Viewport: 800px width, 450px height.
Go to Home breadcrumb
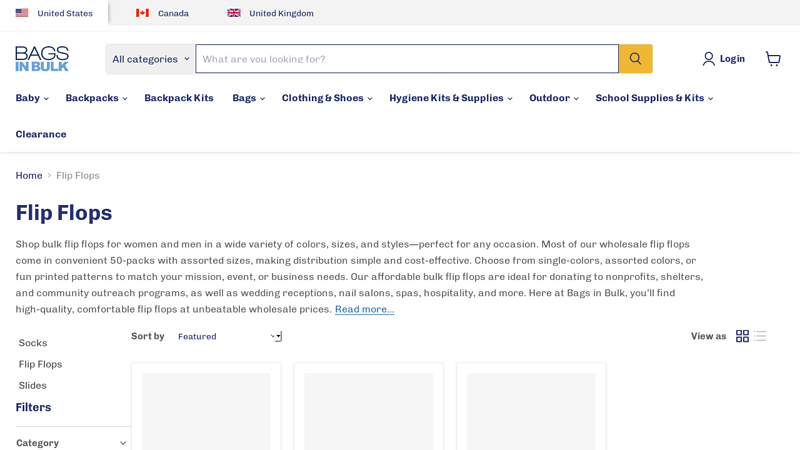coord(29,176)
